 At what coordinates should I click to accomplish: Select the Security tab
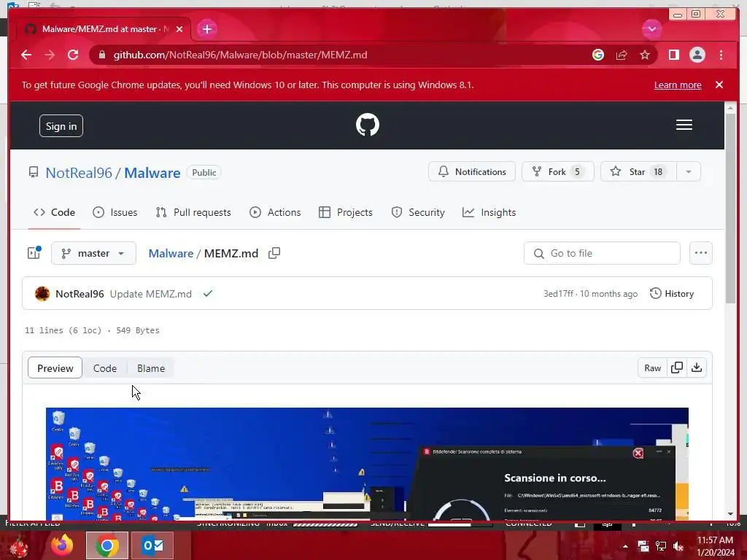click(x=418, y=212)
